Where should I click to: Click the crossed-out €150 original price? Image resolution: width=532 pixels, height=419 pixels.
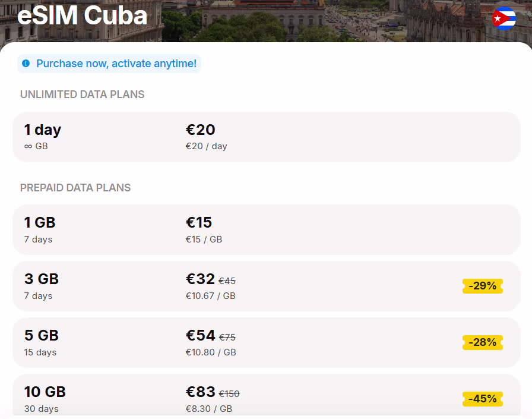(x=229, y=394)
